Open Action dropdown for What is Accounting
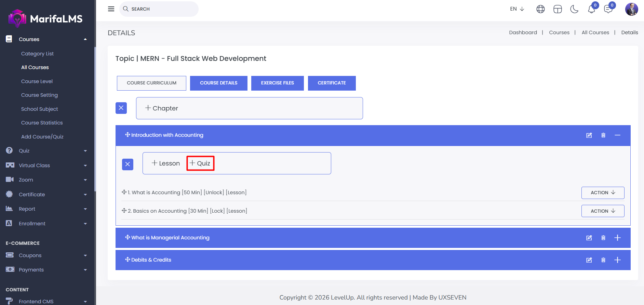The width and height of the screenshot is (644, 305). 603,193
